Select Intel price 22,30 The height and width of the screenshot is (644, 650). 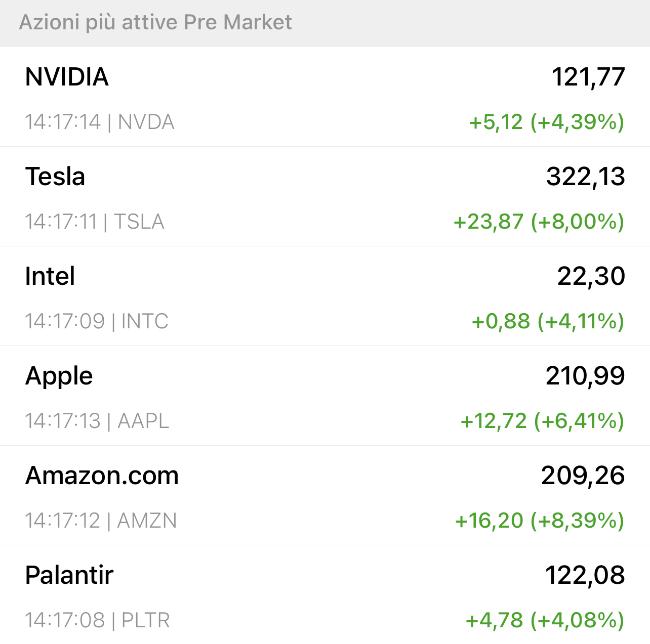(591, 276)
